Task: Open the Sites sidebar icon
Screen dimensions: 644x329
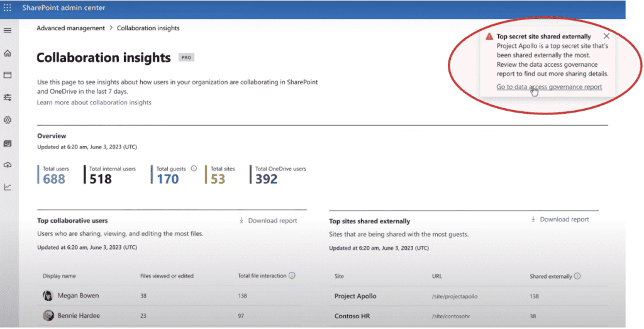Action: (x=8, y=75)
